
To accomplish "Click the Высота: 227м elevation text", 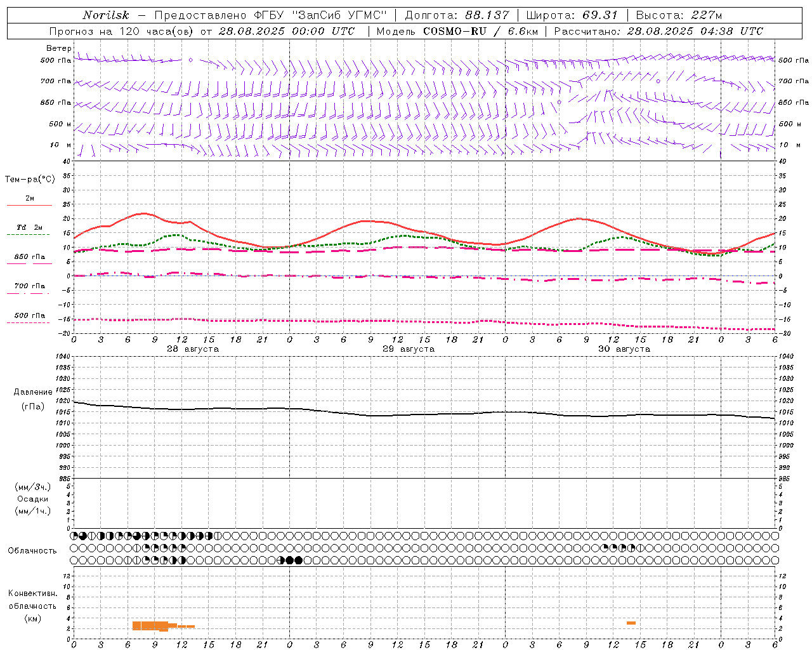I will point(679,15).
